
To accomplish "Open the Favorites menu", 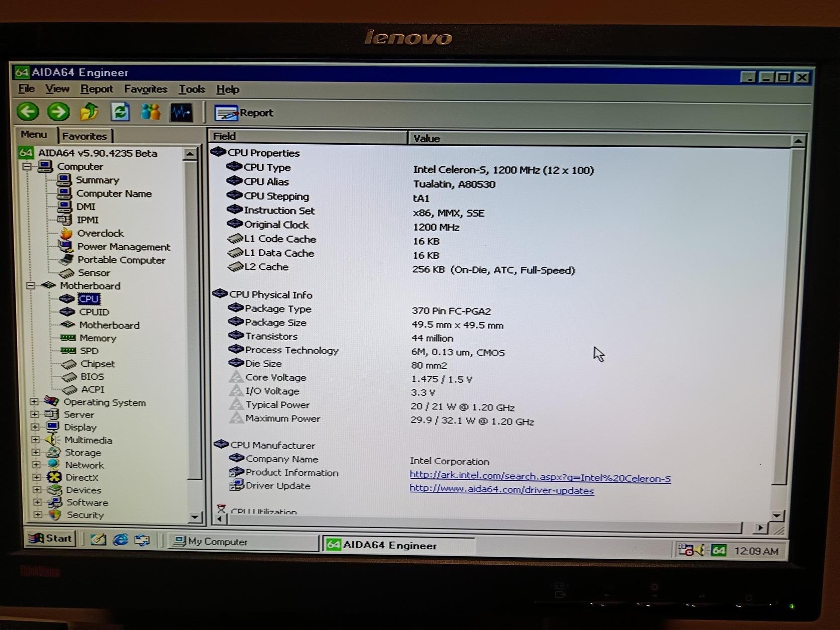I will pyautogui.click(x=146, y=89).
